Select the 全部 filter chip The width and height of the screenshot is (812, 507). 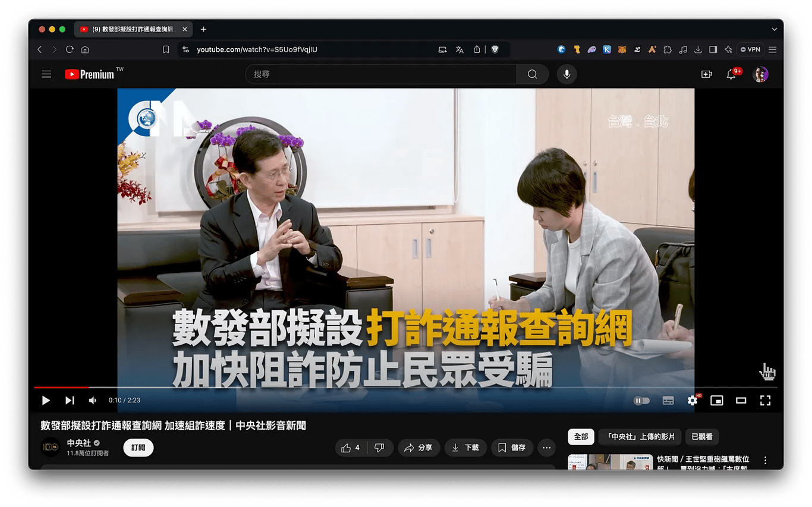tap(581, 437)
